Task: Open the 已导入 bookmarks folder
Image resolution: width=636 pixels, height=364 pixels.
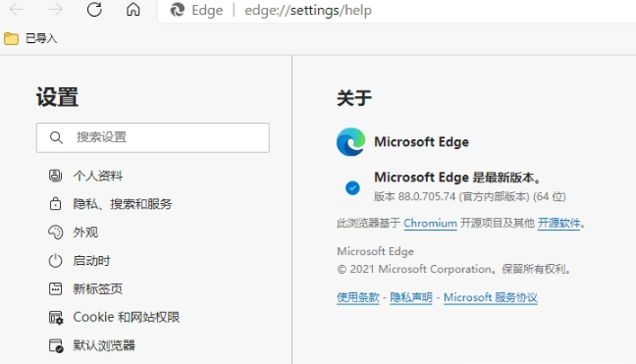Action: pos(30,38)
